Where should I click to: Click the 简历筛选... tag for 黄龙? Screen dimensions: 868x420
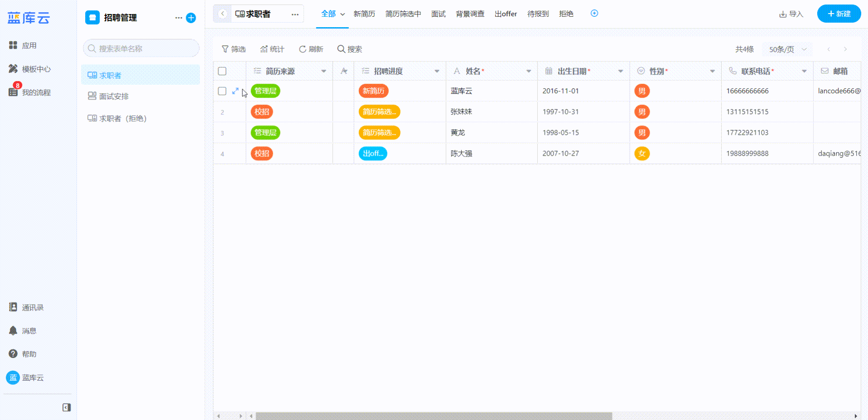(x=379, y=133)
